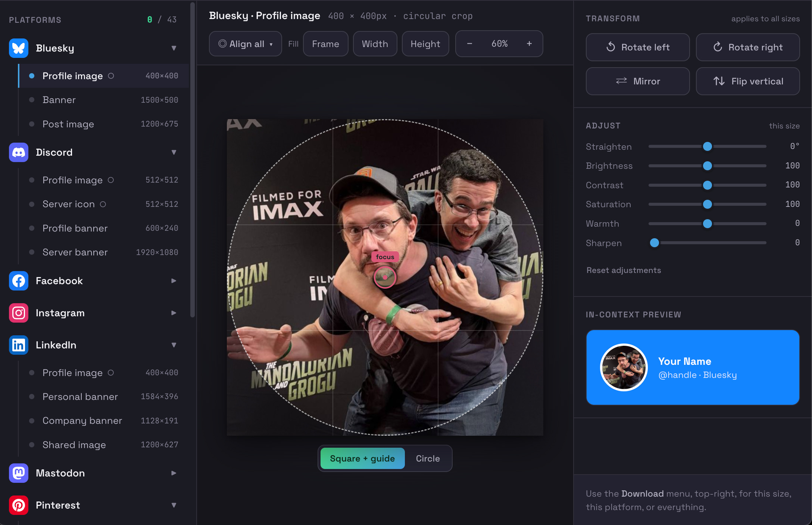
Task: Click the LinkedIn platform icon
Action: coord(19,345)
